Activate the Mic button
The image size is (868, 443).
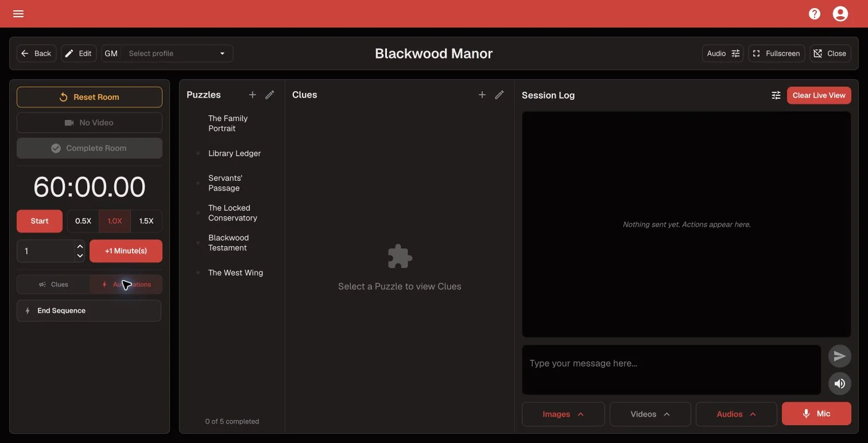pos(816,414)
